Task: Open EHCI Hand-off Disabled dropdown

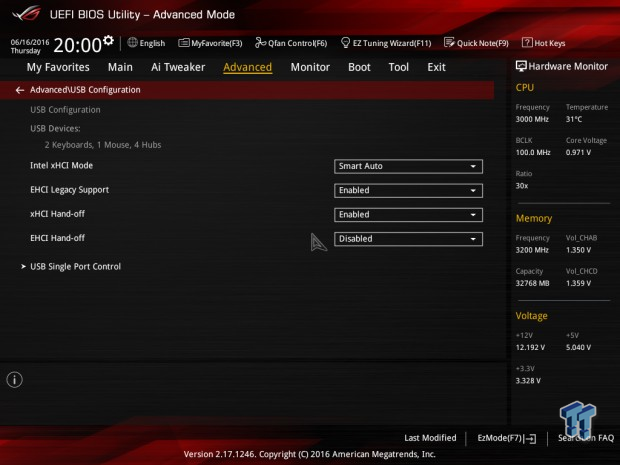Action: [408, 239]
